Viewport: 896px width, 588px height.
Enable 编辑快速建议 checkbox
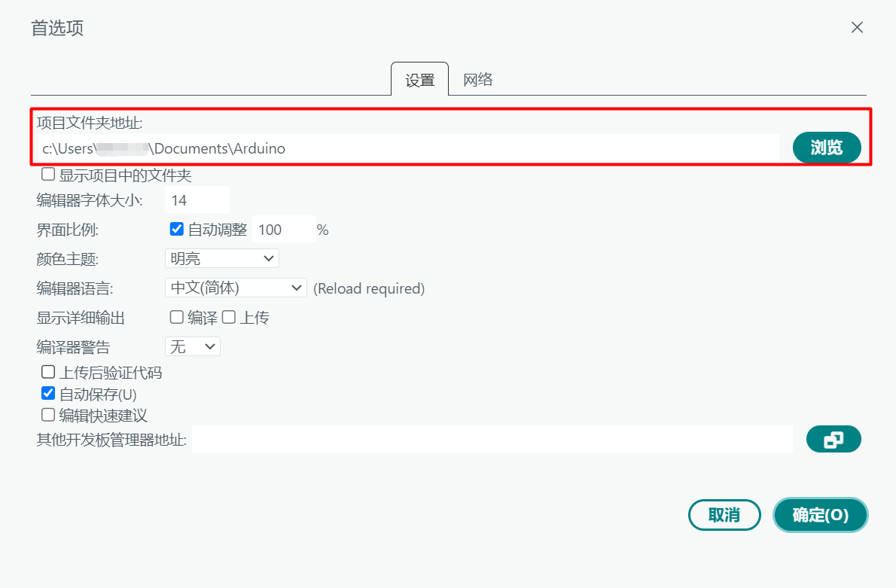click(x=48, y=414)
